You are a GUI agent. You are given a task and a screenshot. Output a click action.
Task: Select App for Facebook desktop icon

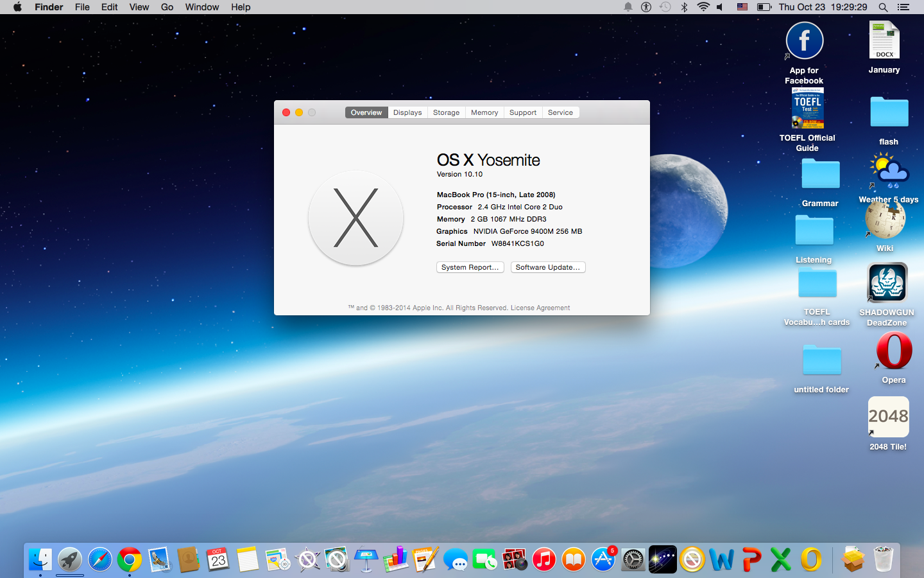click(804, 41)
